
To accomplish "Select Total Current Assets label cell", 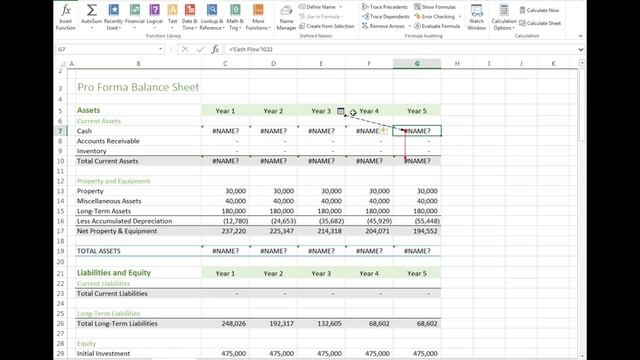I will point(138,161).
